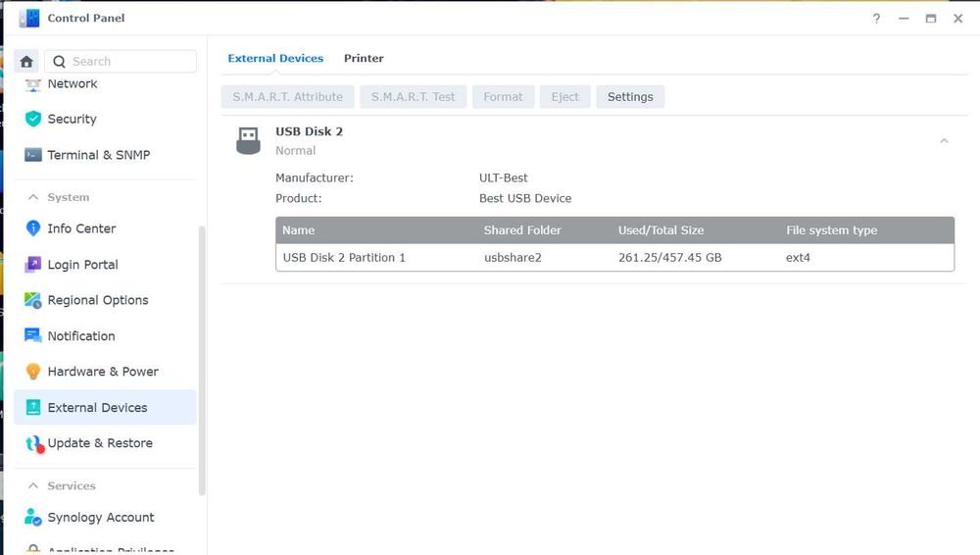Click the Info Center icon

coord(33,228)
